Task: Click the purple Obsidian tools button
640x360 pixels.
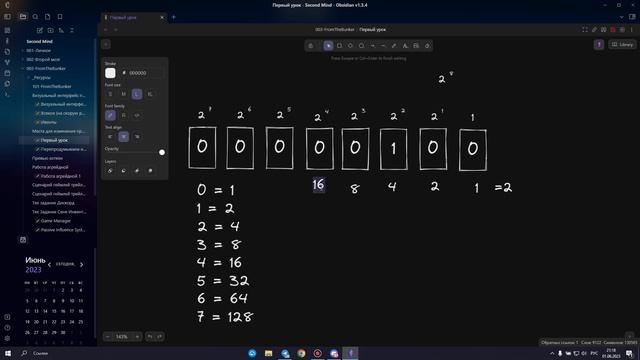Action: point(599,44)
